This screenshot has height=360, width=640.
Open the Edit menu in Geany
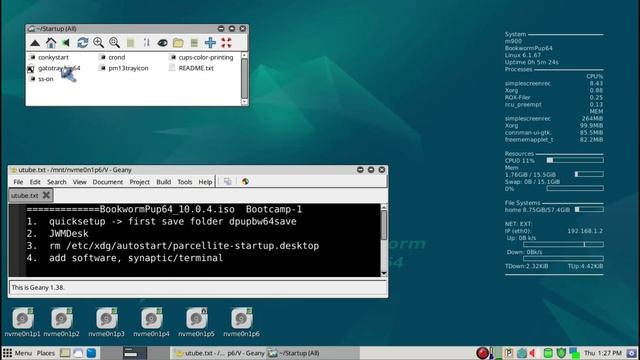[x=35, y=182]
